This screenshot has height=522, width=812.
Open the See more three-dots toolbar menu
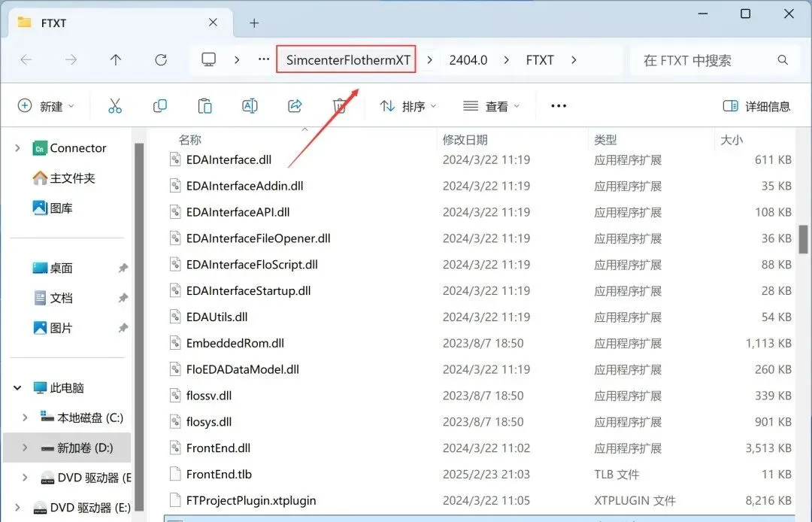(559, 106)
